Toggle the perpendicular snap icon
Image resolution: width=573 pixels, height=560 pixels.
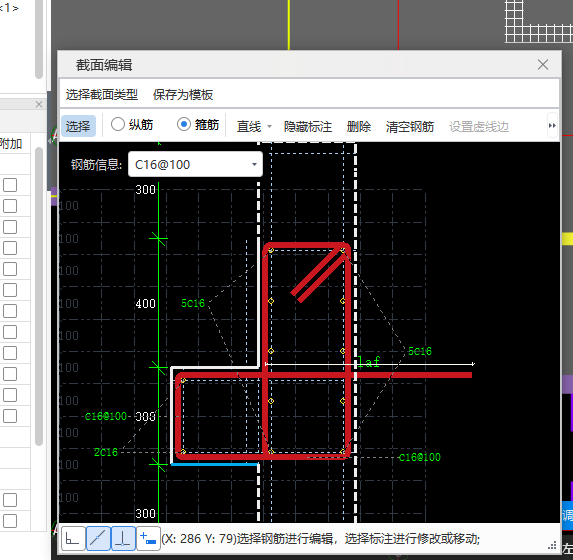[123, 538]
